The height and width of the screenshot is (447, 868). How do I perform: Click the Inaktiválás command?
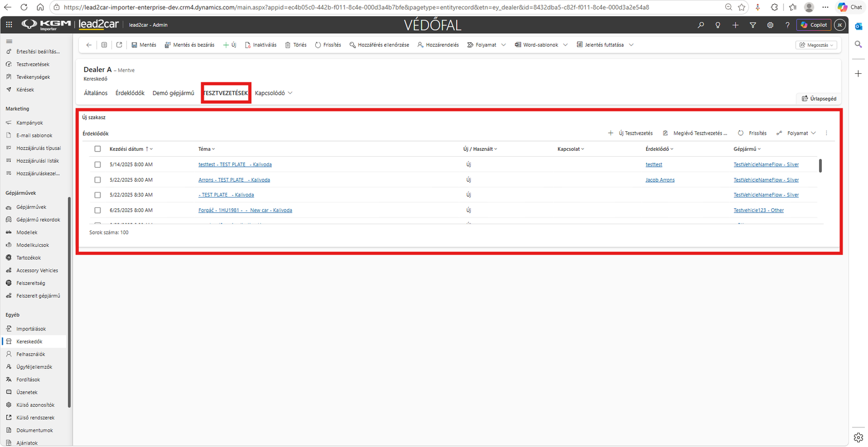[260, 45]
